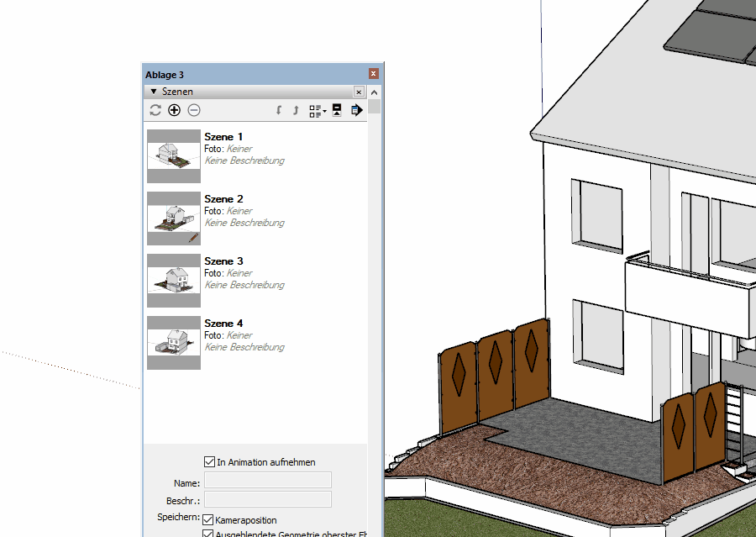The width and height of the screenshot is (756, 537).
Task: Click the update scene refresh icon
Action: 155,110
